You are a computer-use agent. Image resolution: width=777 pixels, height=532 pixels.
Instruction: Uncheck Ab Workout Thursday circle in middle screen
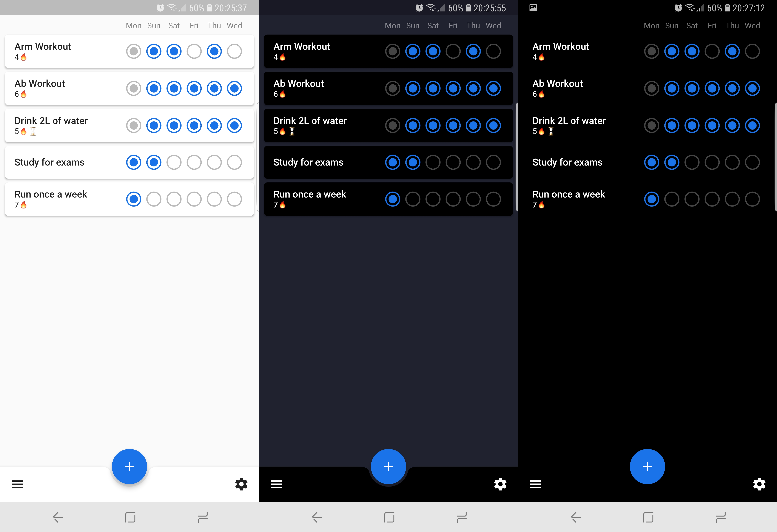(x=473, y=89)
